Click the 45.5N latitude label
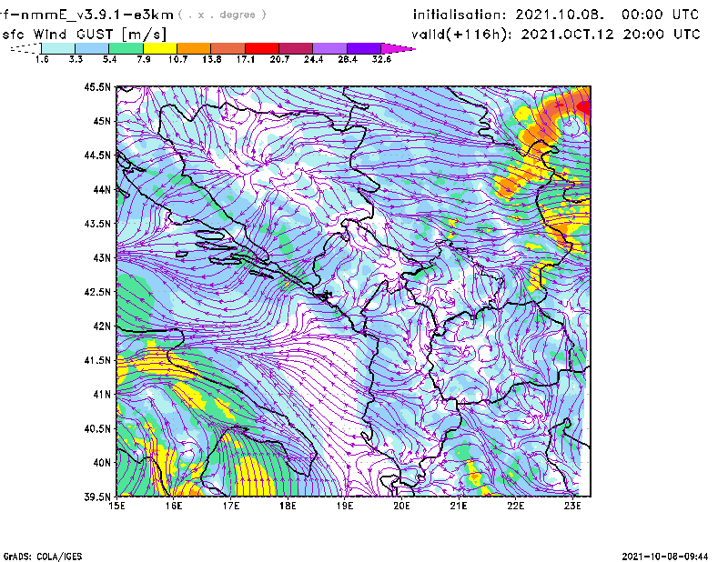This screenshot has width=728, height=562. pos(97,86)
